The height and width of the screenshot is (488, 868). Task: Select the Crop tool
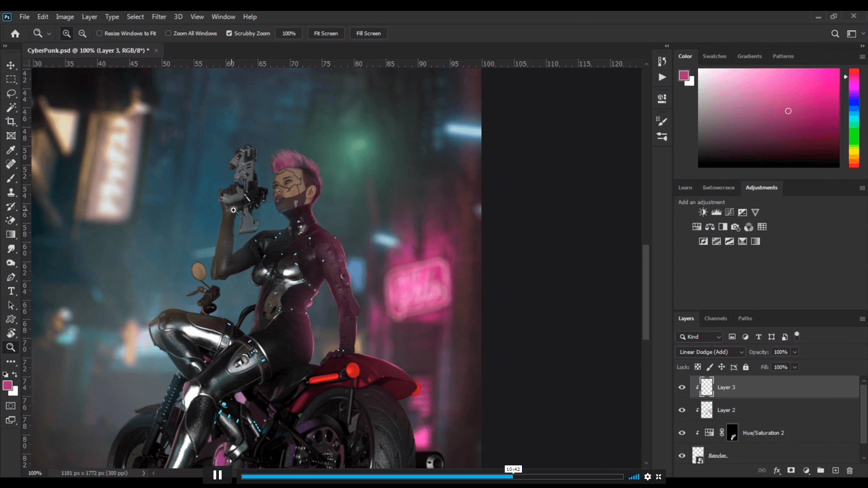11,121
